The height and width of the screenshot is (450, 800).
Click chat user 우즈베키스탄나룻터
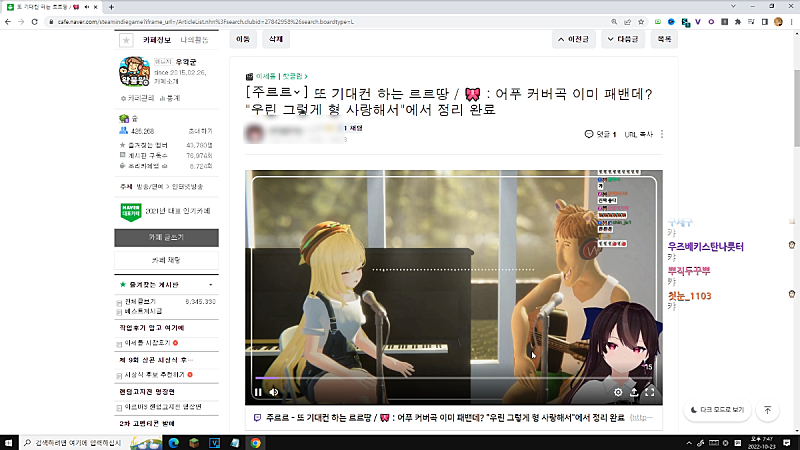tap(706, 246)
